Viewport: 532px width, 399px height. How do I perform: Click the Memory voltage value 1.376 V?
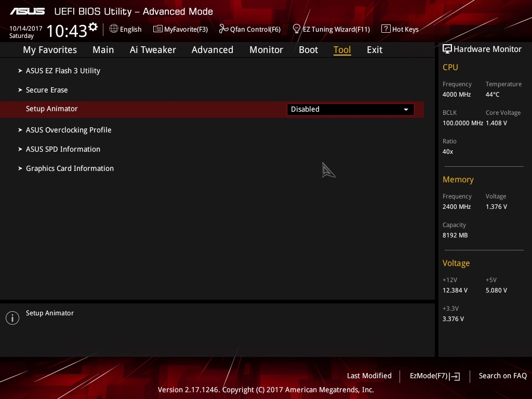(x=496, y=207)
